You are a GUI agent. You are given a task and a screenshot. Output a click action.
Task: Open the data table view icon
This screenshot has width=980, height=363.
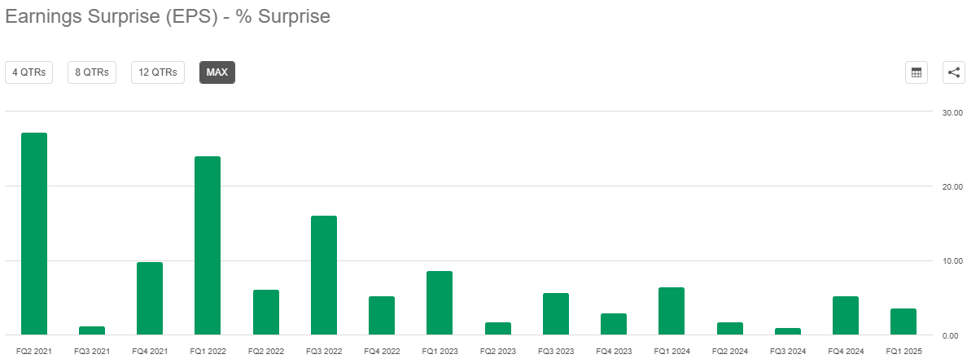[917, 72]
